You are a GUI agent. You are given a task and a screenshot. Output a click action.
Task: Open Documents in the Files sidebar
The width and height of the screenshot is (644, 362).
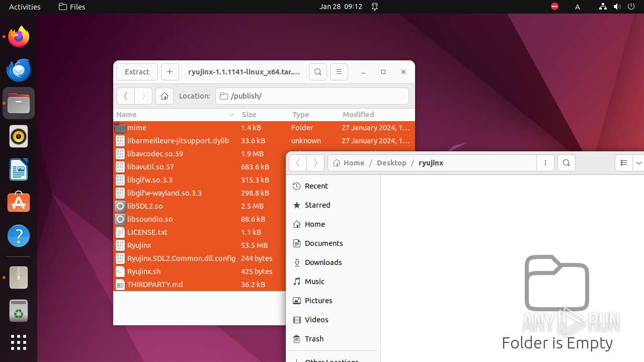point(333,243)
